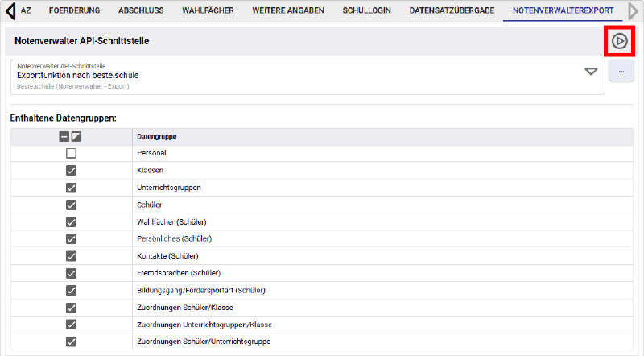Uncheck the Klassen data group
Viewport: 644px width, 356px height.
coord(71,171)
